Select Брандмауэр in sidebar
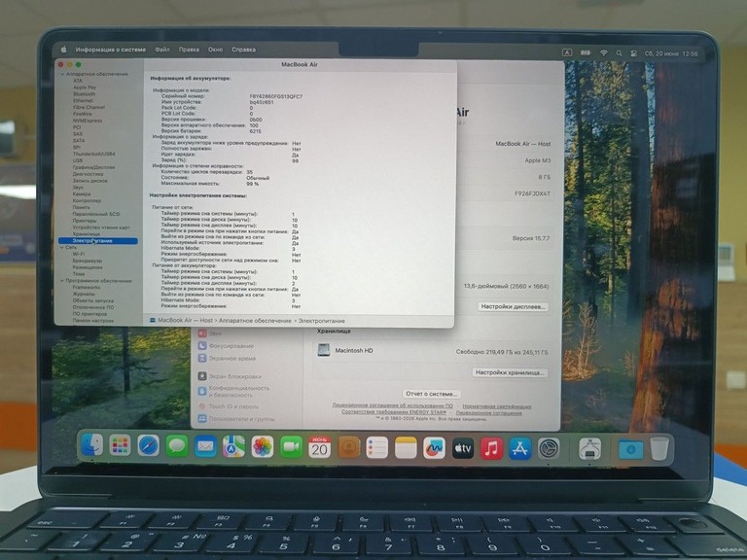Image resolution: width=747 pixels, height=560 pixels. point(88,261)
